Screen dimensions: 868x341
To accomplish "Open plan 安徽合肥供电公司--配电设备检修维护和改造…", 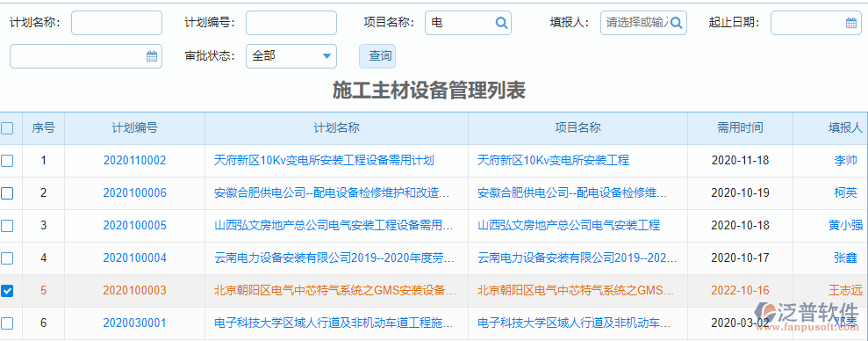I will [331, 193].
